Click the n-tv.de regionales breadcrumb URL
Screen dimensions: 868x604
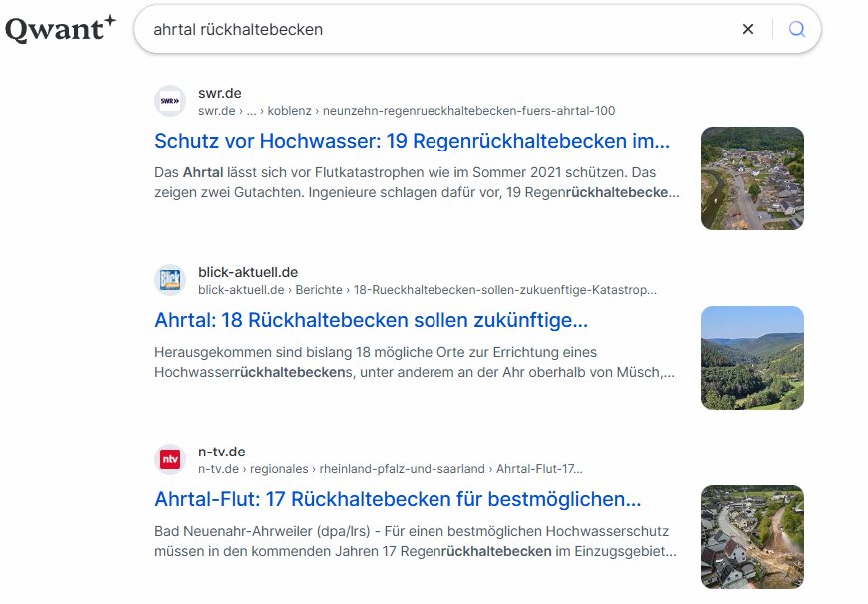pyautogui.click(x=390, y=469)
